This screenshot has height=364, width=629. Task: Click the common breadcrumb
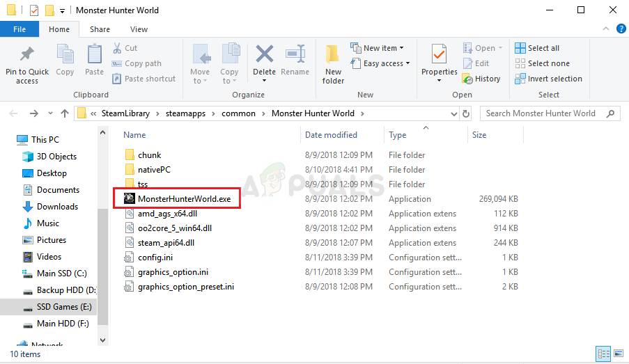pyautogui.click(x=238, y=114)
